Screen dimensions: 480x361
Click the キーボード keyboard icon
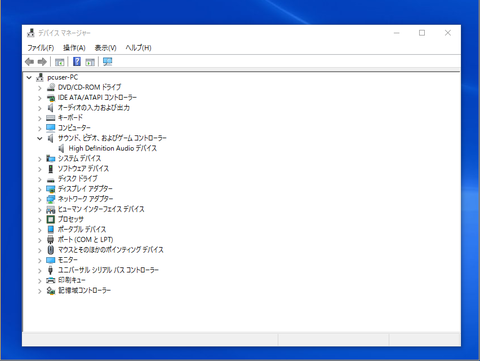[x=51, y=118]
